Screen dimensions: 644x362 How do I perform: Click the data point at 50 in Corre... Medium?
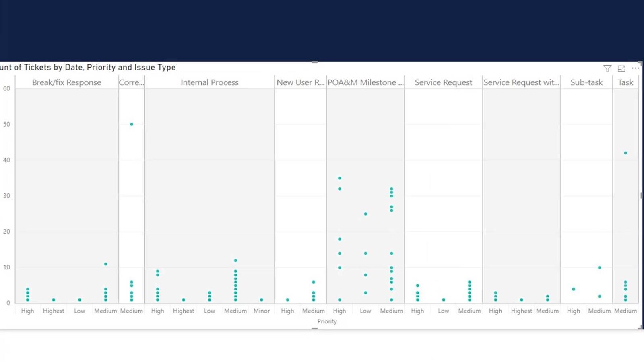coord(132,124)
